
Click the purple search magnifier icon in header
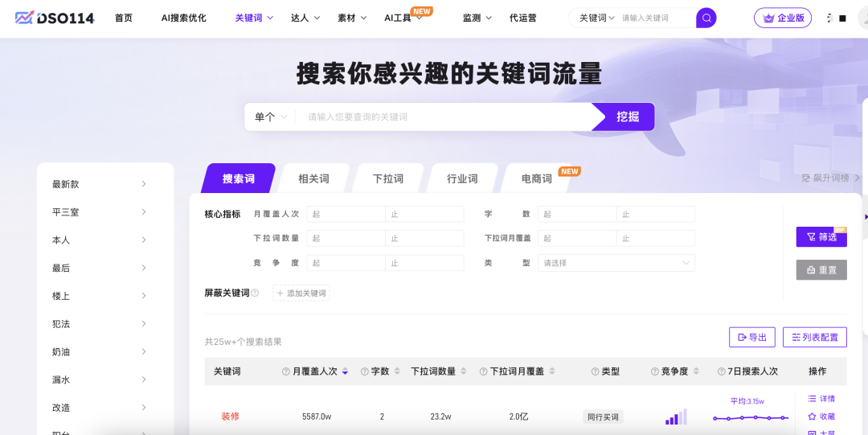click(706, 18)
